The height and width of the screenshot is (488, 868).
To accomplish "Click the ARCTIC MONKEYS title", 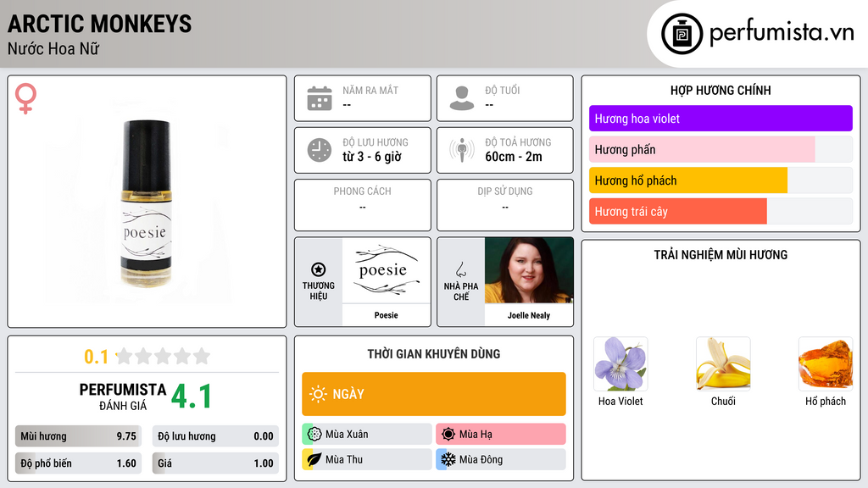I will (100, 24).
